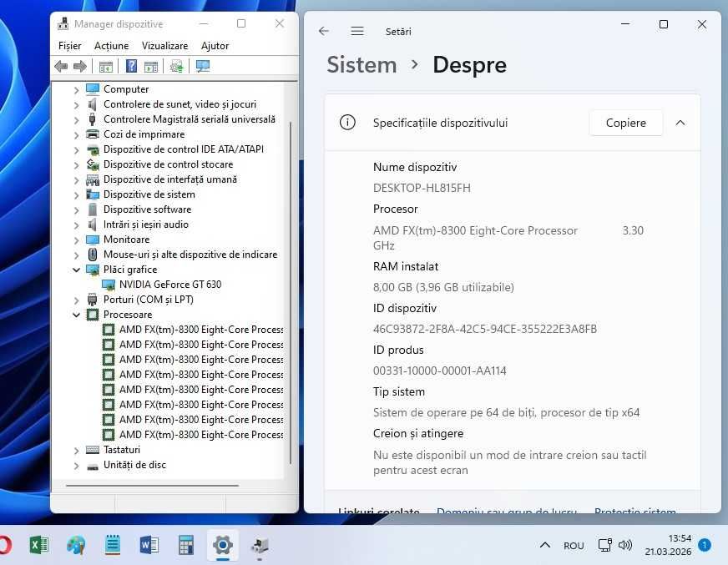Expand Dispozitive de sistem
This screenshot has width=728, height=565.
point(76,195)
